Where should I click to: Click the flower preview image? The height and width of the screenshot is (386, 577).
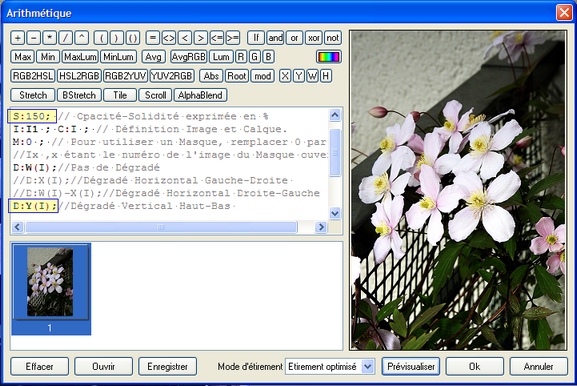click(x=458, y=190)
